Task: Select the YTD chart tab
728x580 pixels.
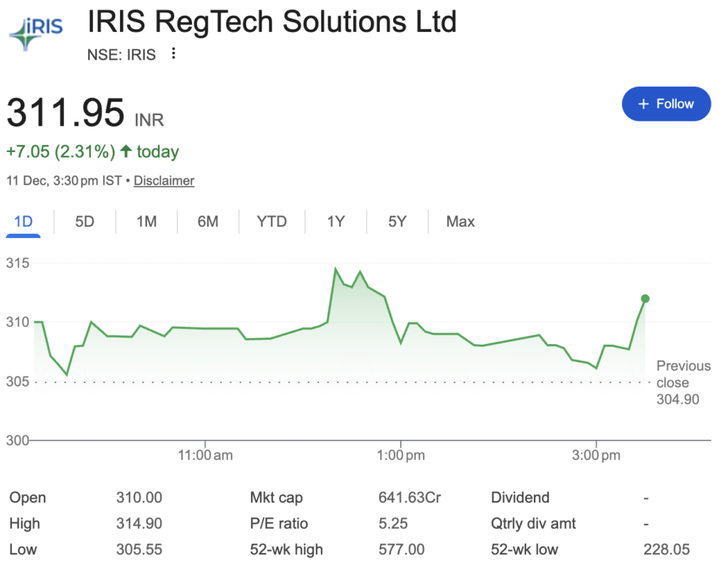Action: pyautogui.click(x=272, y=222)
